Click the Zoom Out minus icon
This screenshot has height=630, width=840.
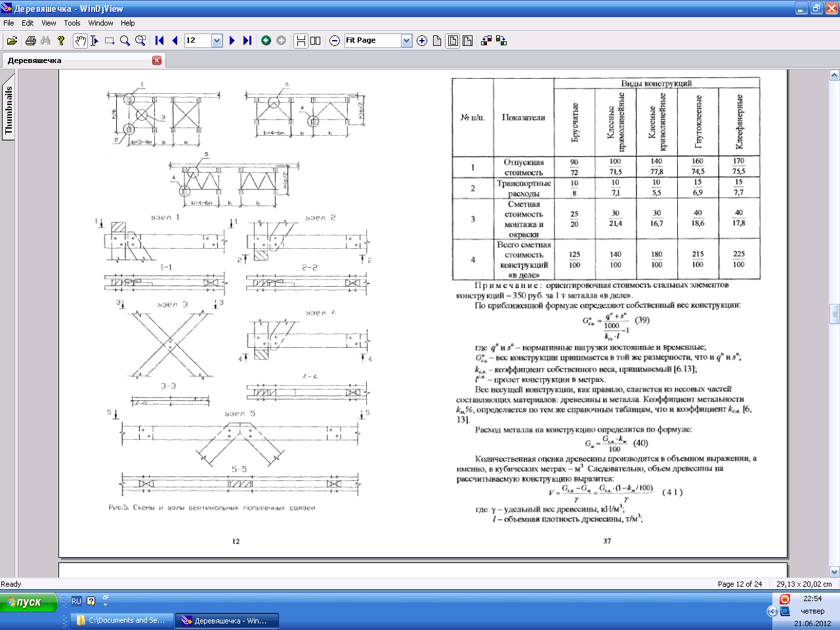point(335,41)
